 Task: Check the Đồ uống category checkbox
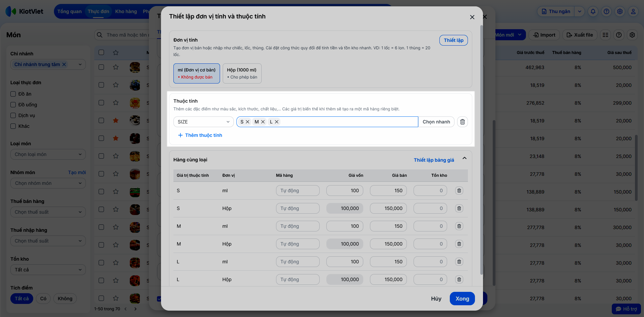coord(13,105)
